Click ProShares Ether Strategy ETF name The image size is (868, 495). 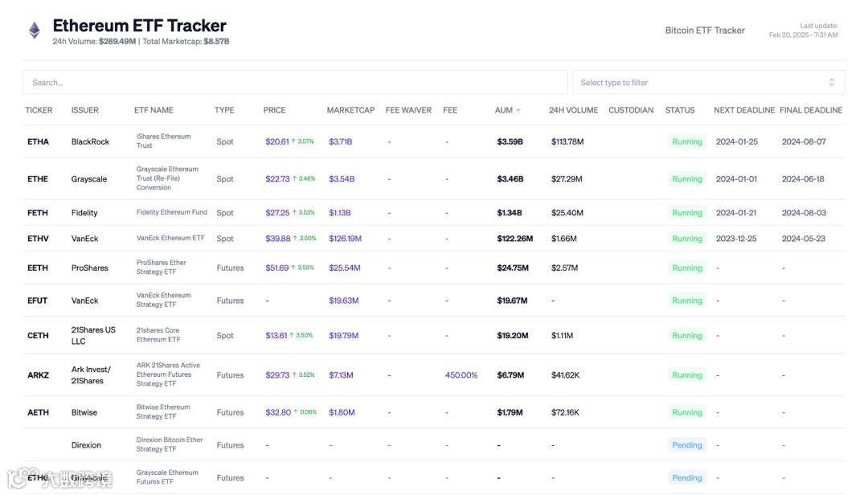(x=161, y=268)
